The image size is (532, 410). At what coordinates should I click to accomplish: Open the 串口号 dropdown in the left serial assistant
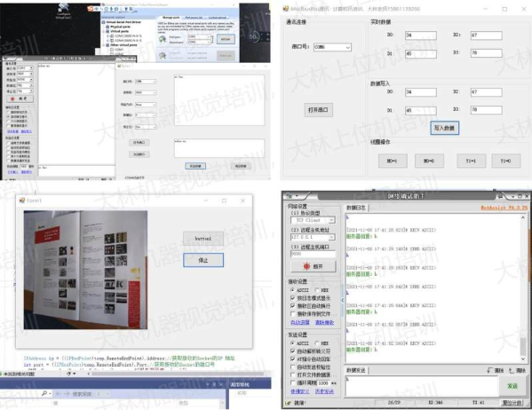[31, 68]
